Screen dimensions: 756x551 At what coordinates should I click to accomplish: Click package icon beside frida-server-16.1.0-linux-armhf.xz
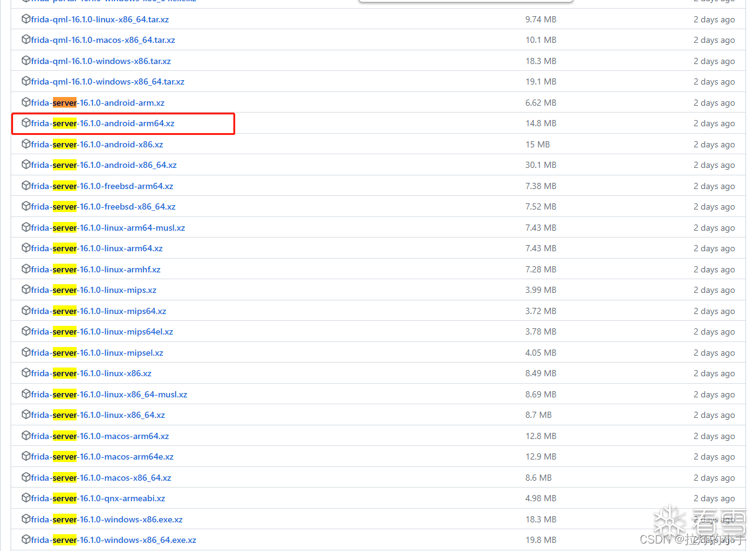(x=26, y=269)
